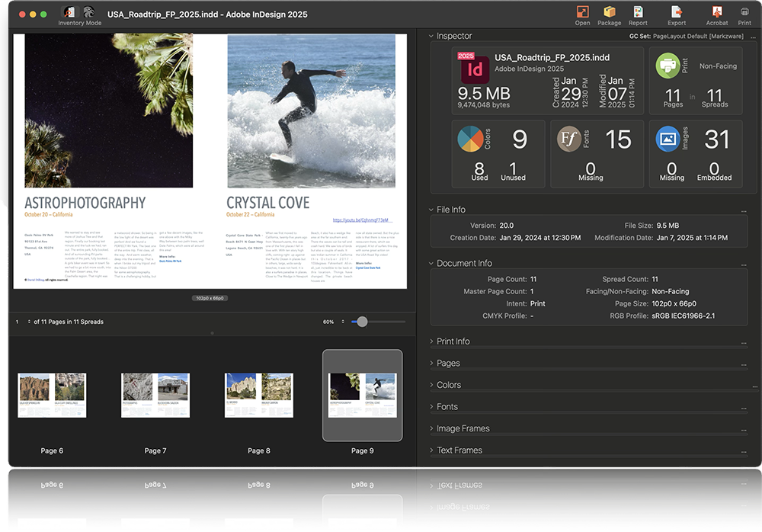Expand the Colors section
The height and width of the screenshot is (532, 762).
click(x=431, y=385)
